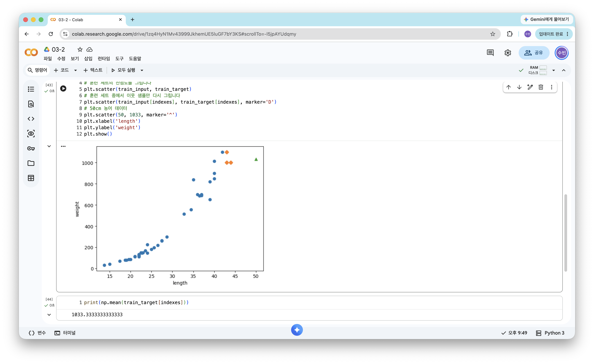The height and width of the screenshot is (364, 594).
Task: Star the 03-2 notebook
Action: pyautogui.click(x=80, y=50)
